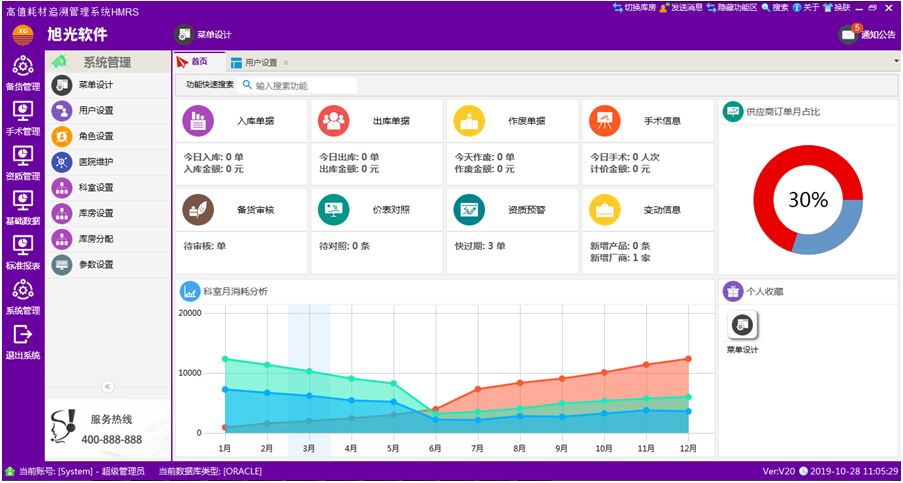Collapse the system management side panel
This screenshot has height=483, width=903.
[108, 386]
